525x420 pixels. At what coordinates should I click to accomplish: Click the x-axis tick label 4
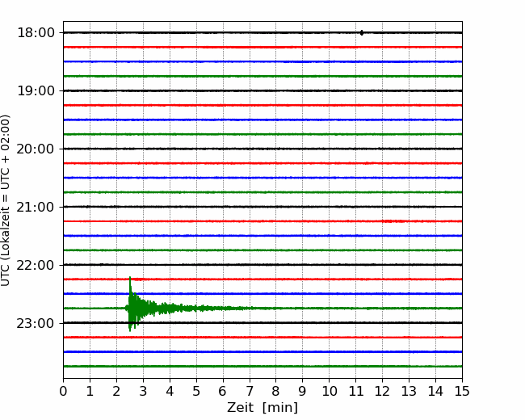[170, 391]
